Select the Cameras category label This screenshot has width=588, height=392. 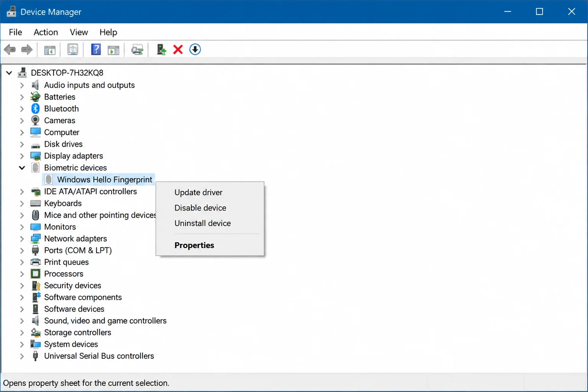[x=60, y=121]
